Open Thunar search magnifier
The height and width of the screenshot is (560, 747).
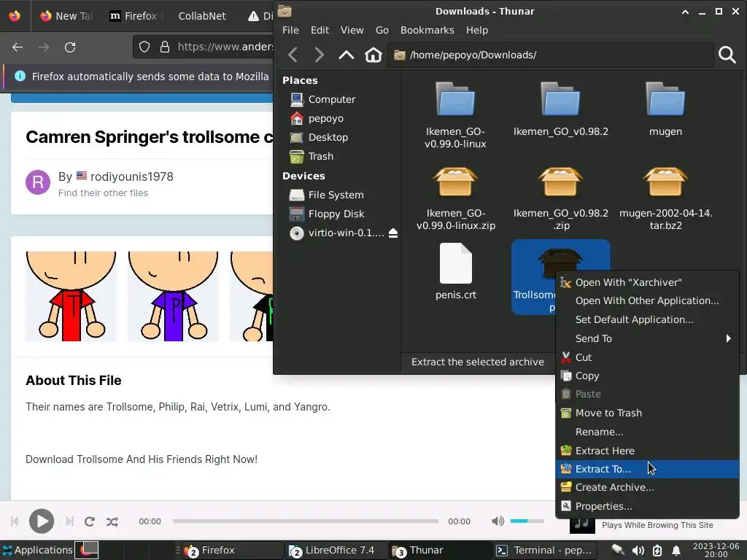pos(727,55)
